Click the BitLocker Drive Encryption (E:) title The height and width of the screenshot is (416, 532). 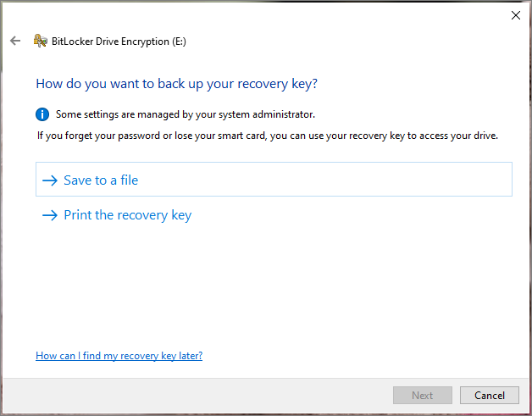point(119,42)
